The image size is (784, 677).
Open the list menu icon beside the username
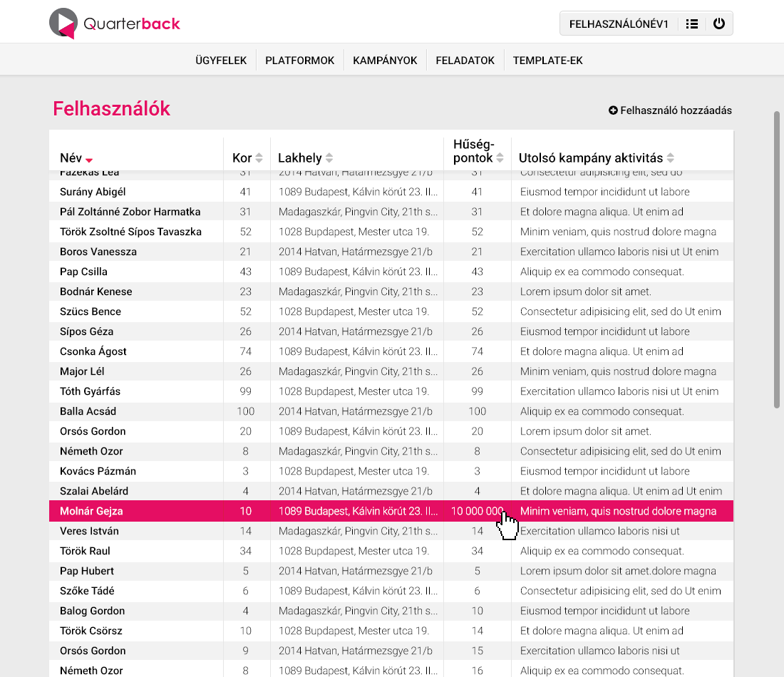(692, 24)
